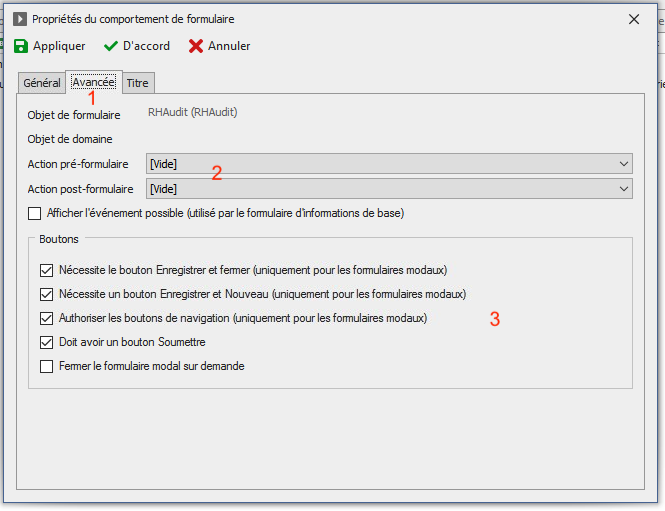Click the red X icon for Annuler

point(196,46)
